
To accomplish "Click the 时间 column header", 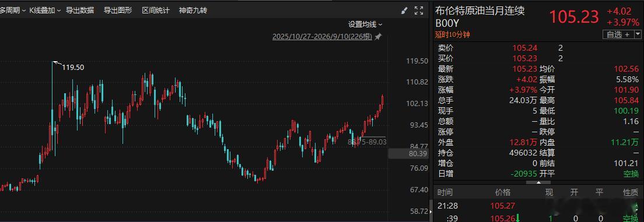I will (x=445, y=192).
